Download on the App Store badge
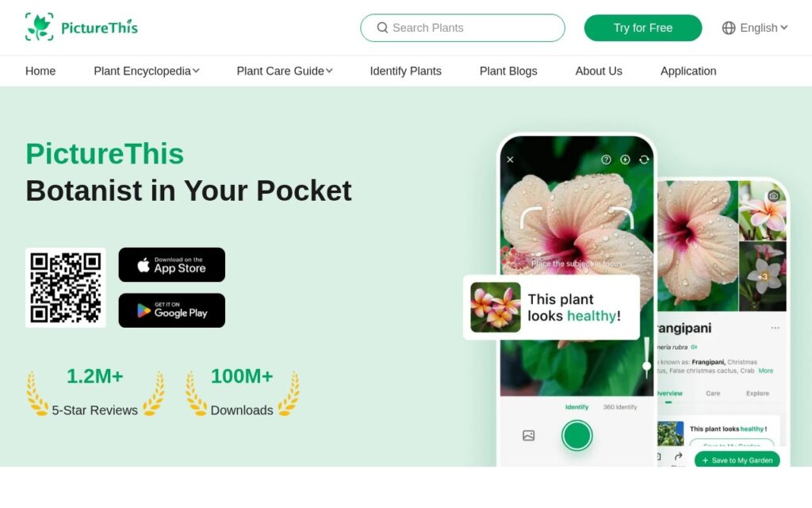This screenshot has width=812, height=508. 172,265
